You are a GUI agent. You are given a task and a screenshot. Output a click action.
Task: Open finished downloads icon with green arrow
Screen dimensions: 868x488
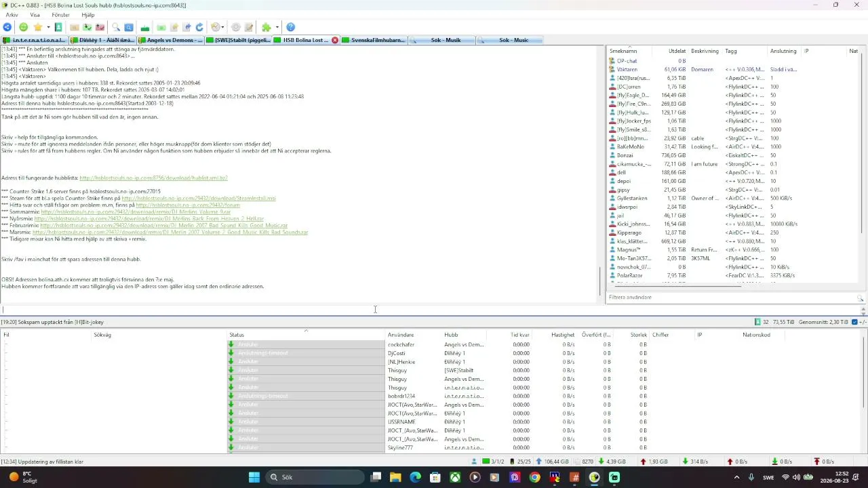click(87, 27)
